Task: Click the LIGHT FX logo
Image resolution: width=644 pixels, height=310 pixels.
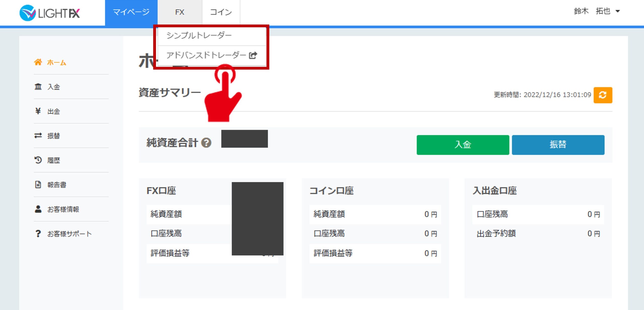Action: tap(50, 13)
